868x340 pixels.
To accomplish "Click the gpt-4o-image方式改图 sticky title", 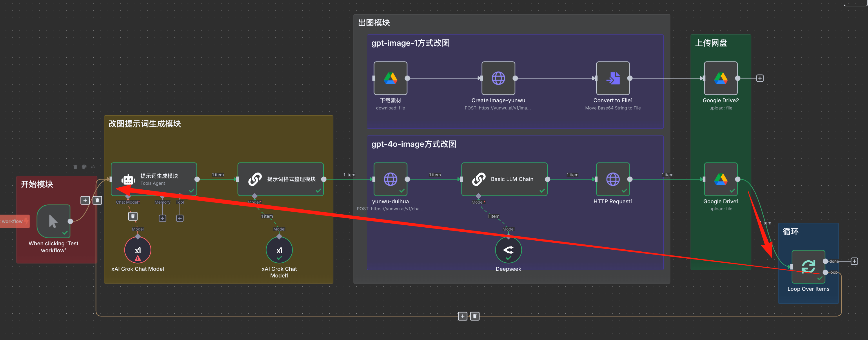I will point(413,144).
